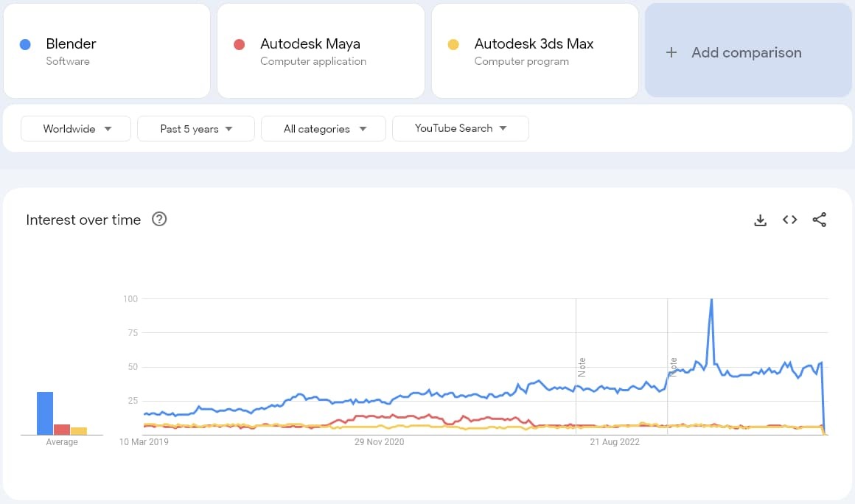The width and height of the screenshot is (855, 504).
Task: Open the Worldwide region dropdown
Action: pyautogui.click(x=76, y=129)
